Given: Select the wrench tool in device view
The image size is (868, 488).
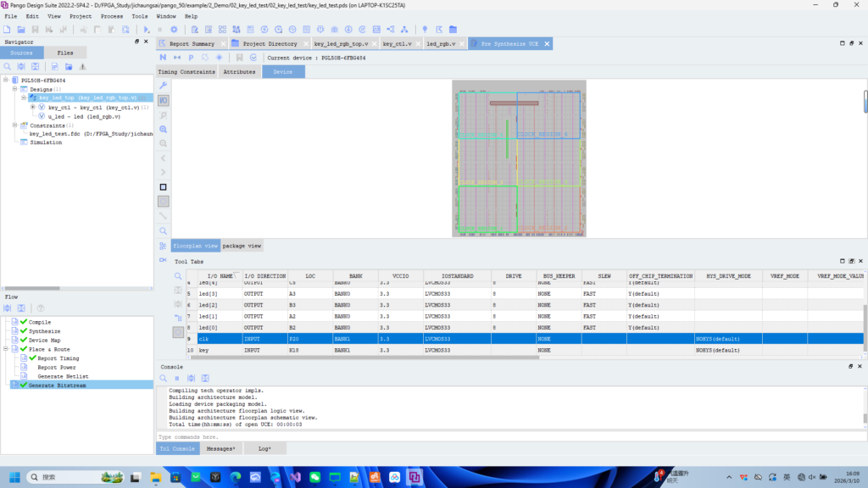Looking at the screenshot, I should pyautogui.click(x=164, y=86).
